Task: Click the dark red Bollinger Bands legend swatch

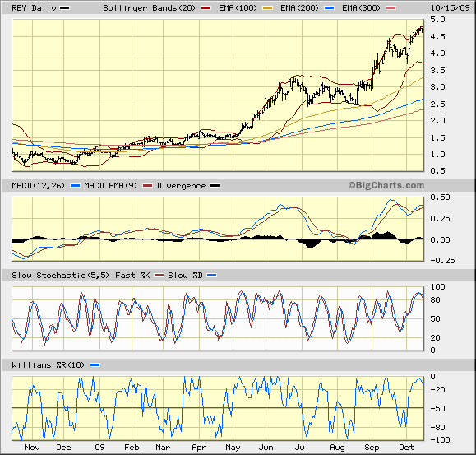Action: click(206, 8)
